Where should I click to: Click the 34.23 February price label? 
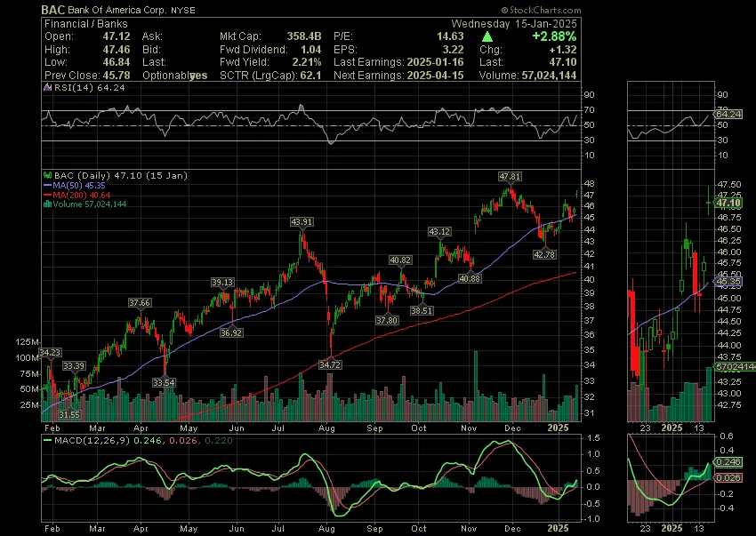[50, 352]
